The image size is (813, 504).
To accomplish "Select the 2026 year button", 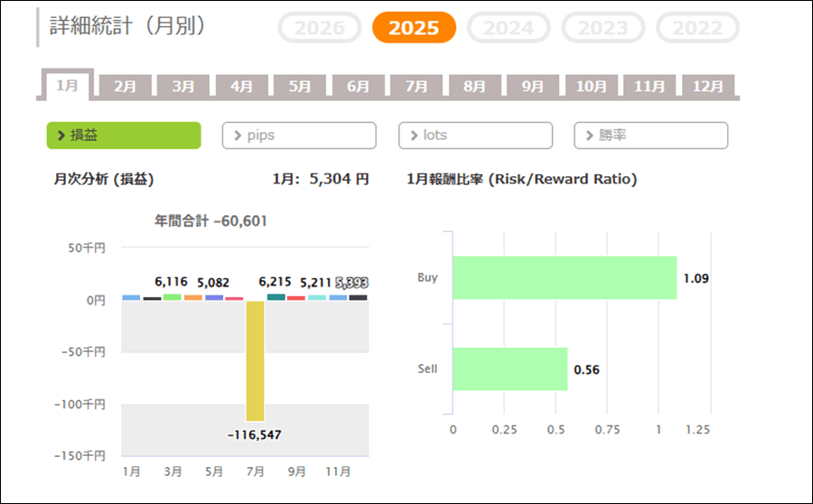I will [320, 28].
